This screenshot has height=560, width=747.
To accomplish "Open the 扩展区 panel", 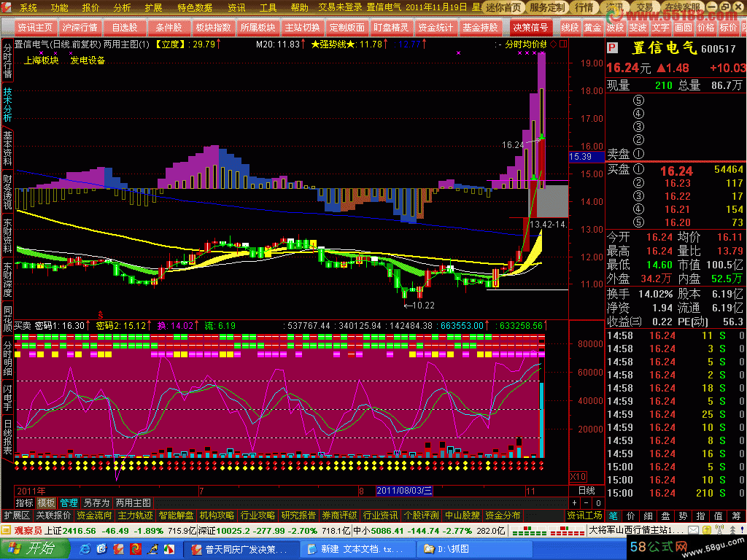I will tap(18, 516).
